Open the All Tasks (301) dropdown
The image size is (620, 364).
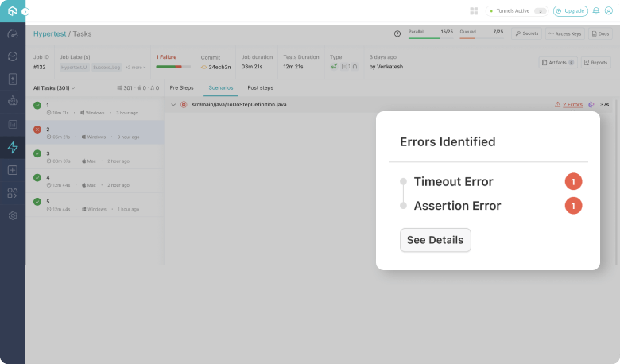(54, 88)
